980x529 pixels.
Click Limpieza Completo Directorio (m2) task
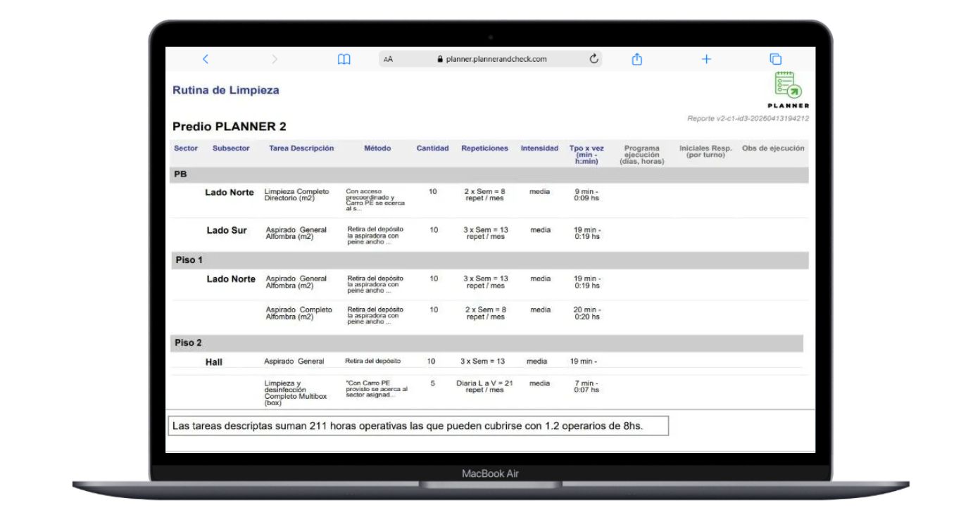point(296,195)
